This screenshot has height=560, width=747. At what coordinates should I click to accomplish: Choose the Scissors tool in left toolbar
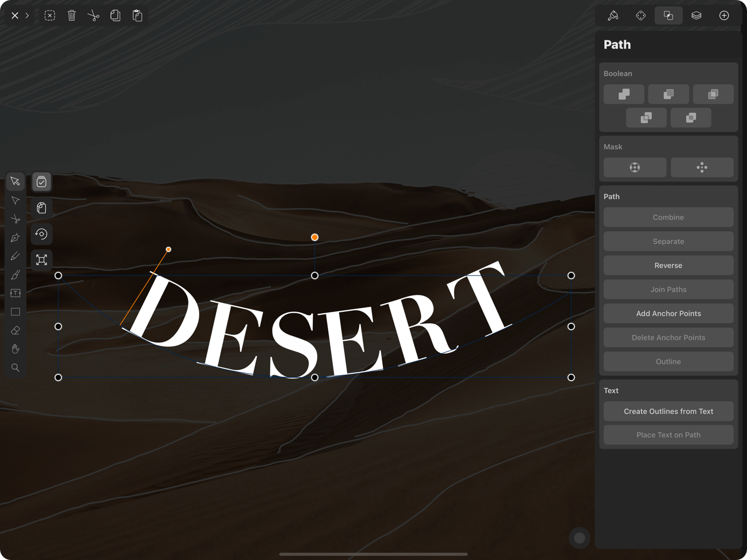(15, 219)
